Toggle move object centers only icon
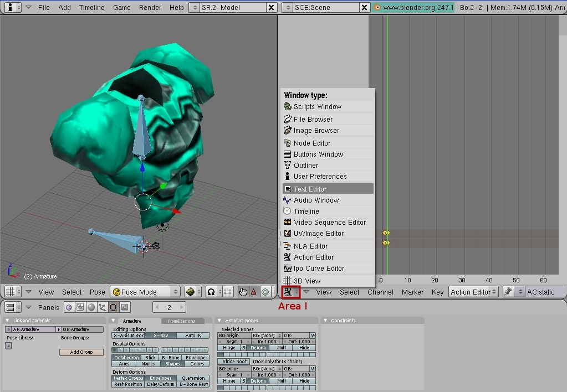Viewport: 567px width, 392px height. pyautogui.click(x=227, y=292)
